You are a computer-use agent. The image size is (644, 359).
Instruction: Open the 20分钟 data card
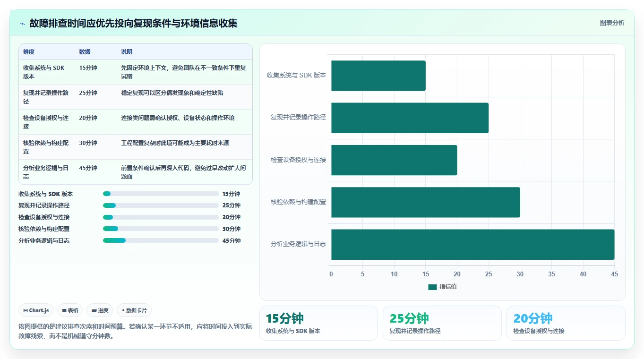(566, 323)
